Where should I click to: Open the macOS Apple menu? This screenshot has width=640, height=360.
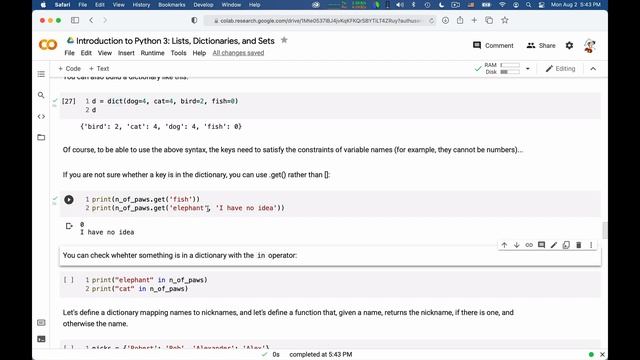click(x=43, y=5)
